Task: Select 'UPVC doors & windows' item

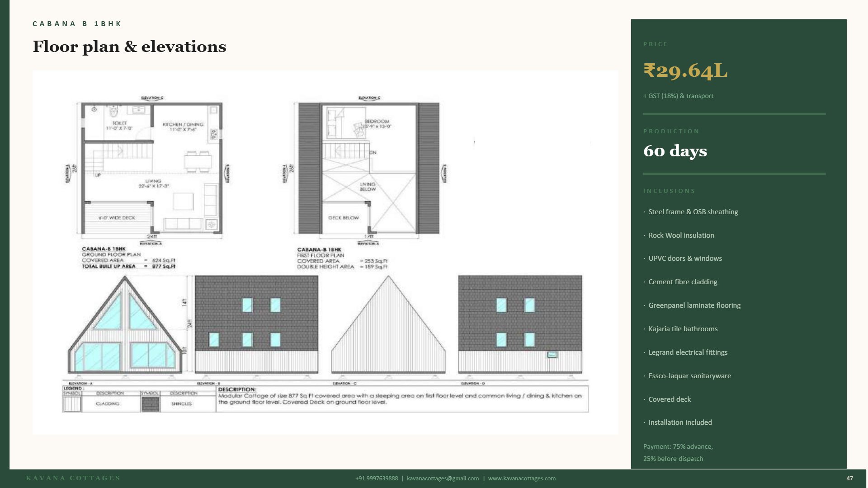Action: click(x=685, y=258)
